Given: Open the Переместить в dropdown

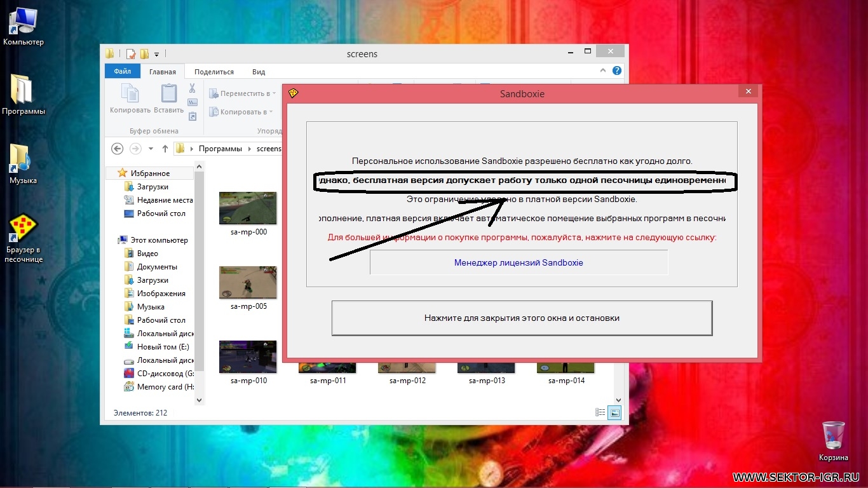Looking at the screenshot, I should 242,93.
